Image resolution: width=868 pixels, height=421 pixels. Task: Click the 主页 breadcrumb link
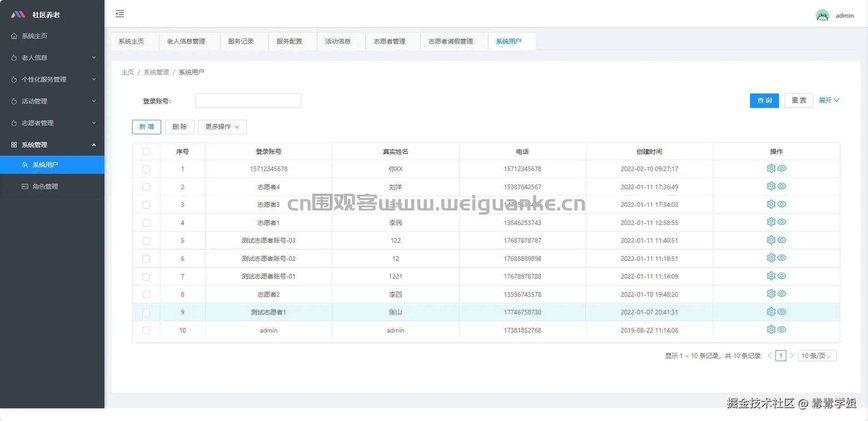click(128, 72)
